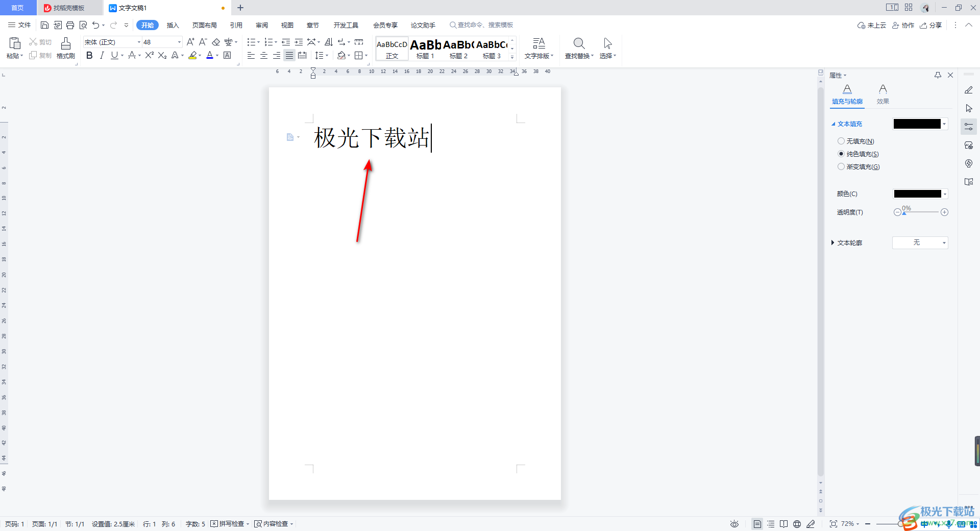Increase transparency with the plus button
This screenshot has height=531, width=980.
pyautogui.click(x=945, y=212)
